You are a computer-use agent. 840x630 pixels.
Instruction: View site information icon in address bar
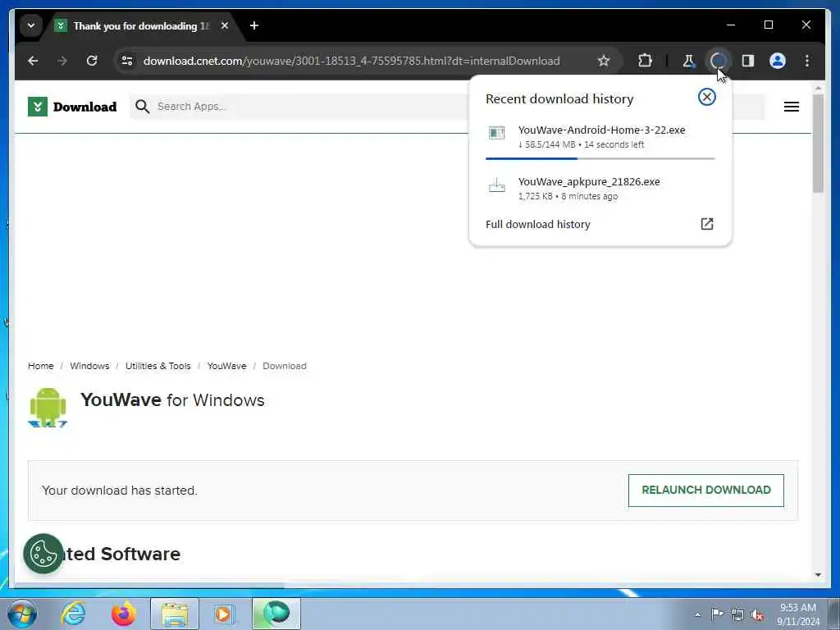[127, 61]
